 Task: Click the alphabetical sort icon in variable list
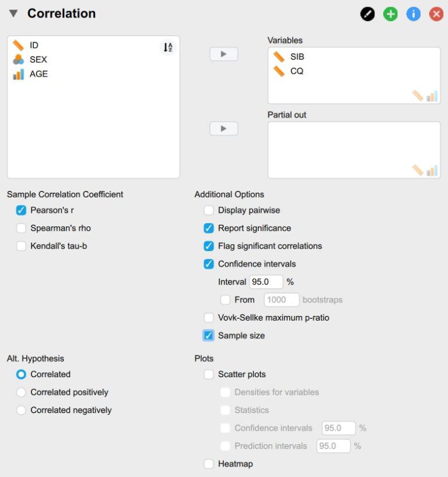tap(167, 47)
